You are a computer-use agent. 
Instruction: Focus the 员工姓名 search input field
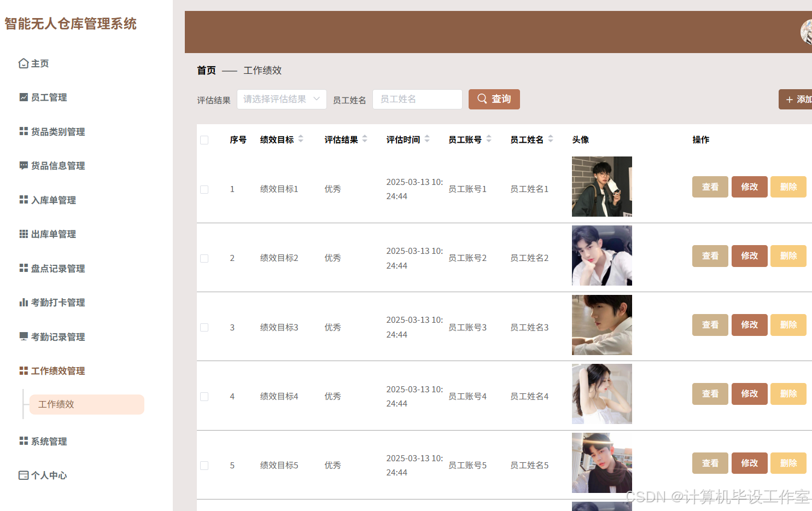(x=417, y=99)
